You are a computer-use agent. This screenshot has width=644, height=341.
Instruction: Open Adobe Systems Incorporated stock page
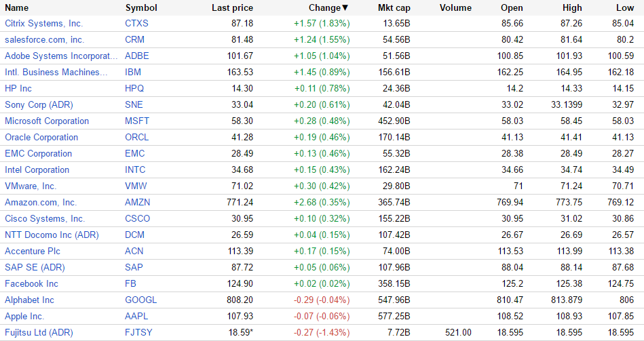[56, 56]
